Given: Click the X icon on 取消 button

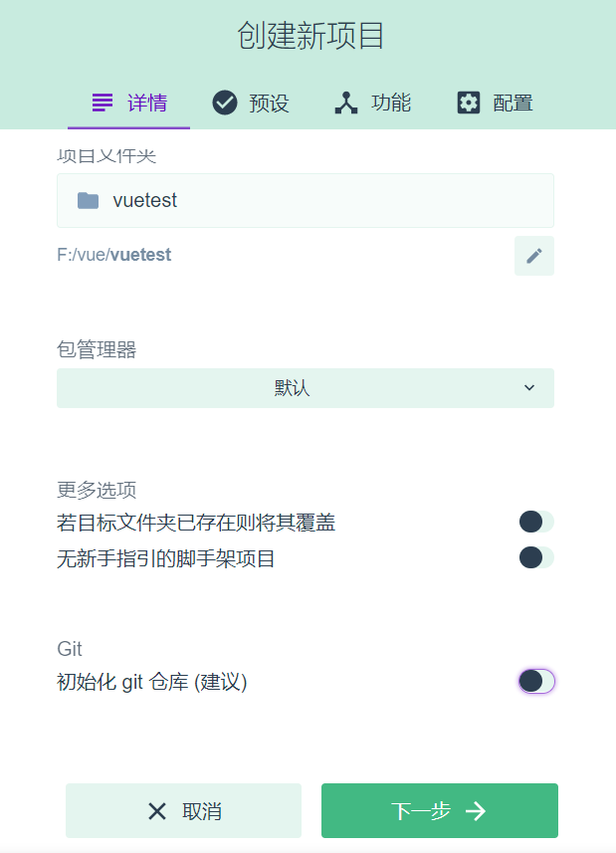Looking at the screenshot, I should tap(156, 810).
